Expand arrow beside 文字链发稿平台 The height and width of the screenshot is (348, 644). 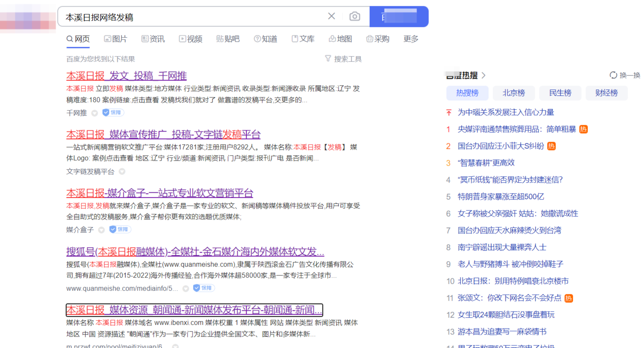tap(122, 172)
